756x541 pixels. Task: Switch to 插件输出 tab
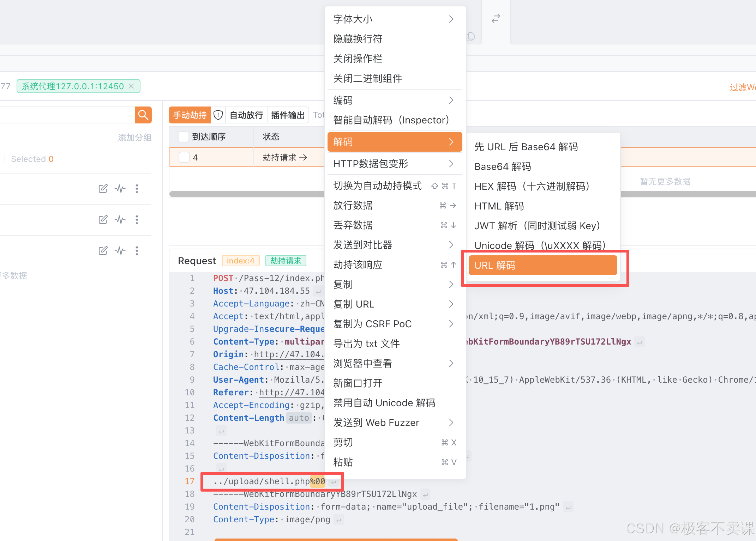288,115
